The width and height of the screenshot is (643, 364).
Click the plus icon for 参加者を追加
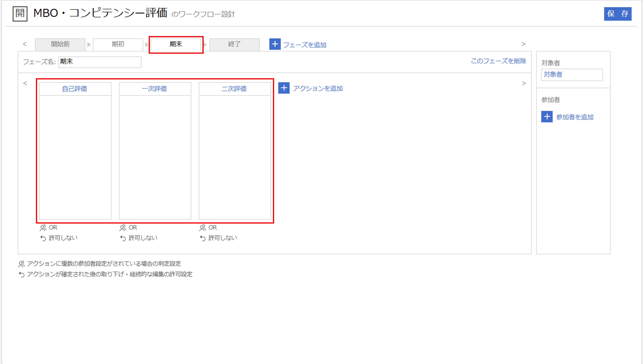pos(547,116)
